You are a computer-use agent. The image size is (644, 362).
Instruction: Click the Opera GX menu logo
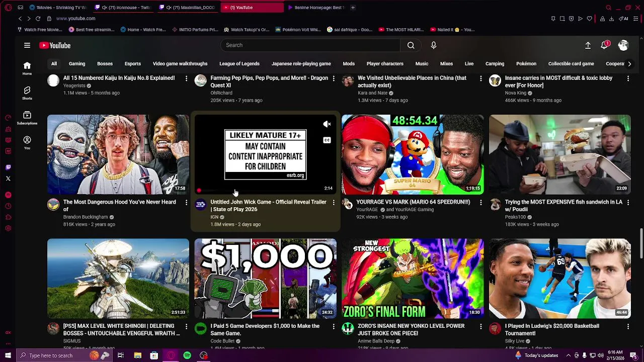(x=8, y=8)
